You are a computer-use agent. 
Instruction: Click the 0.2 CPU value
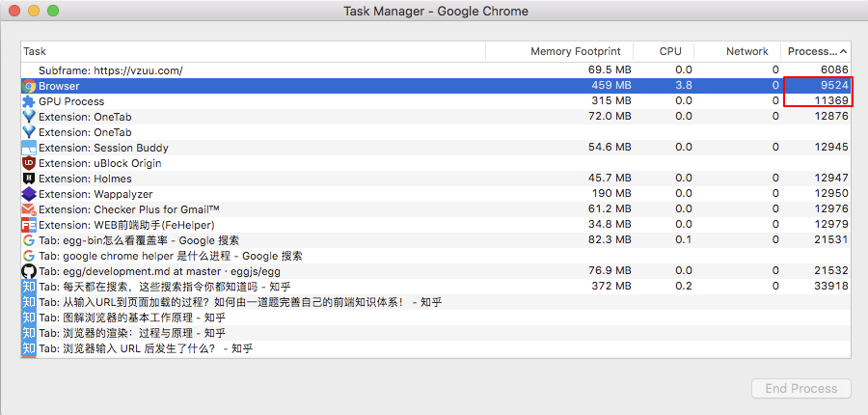tap(684, 287)
